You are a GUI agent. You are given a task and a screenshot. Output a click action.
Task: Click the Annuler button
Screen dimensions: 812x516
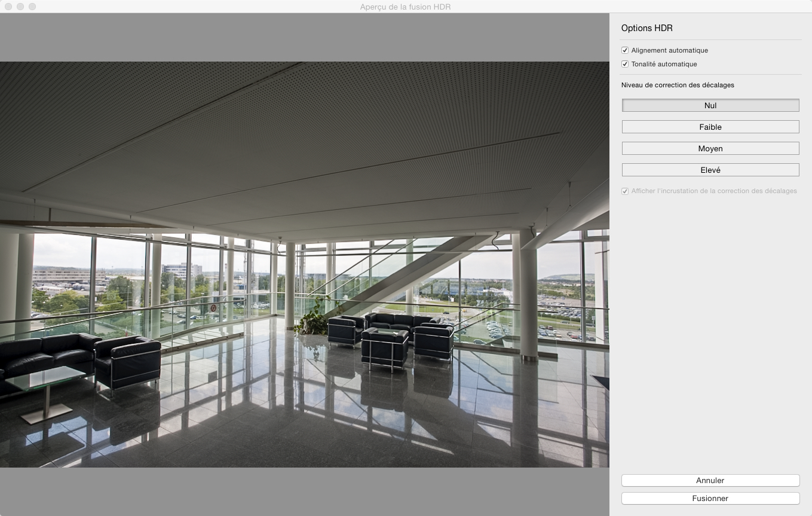pyautogui.click(x=710, y=480)
